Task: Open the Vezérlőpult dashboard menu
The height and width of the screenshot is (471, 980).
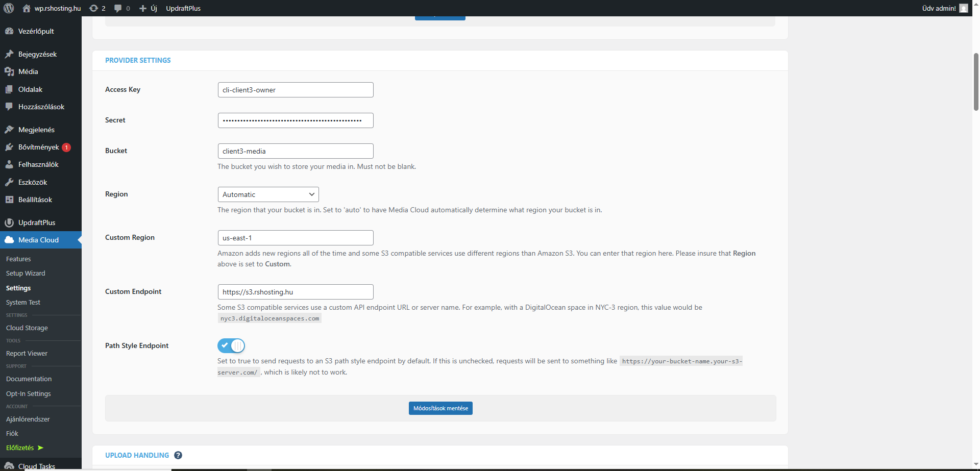Action: tap(36, 31)
